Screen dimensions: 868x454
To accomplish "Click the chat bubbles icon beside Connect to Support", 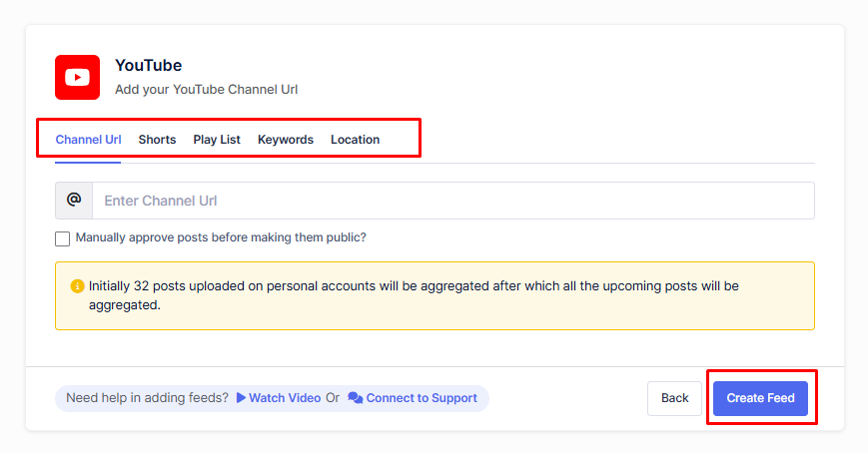I will (355, 398).
